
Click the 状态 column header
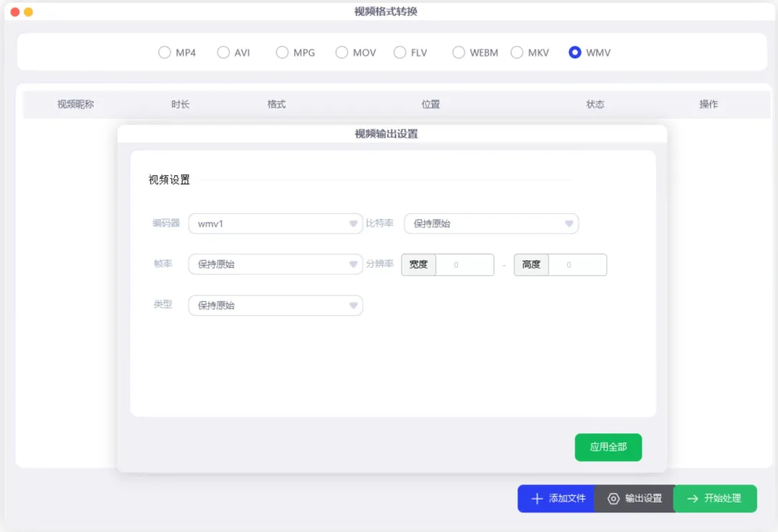pos(595,104)
